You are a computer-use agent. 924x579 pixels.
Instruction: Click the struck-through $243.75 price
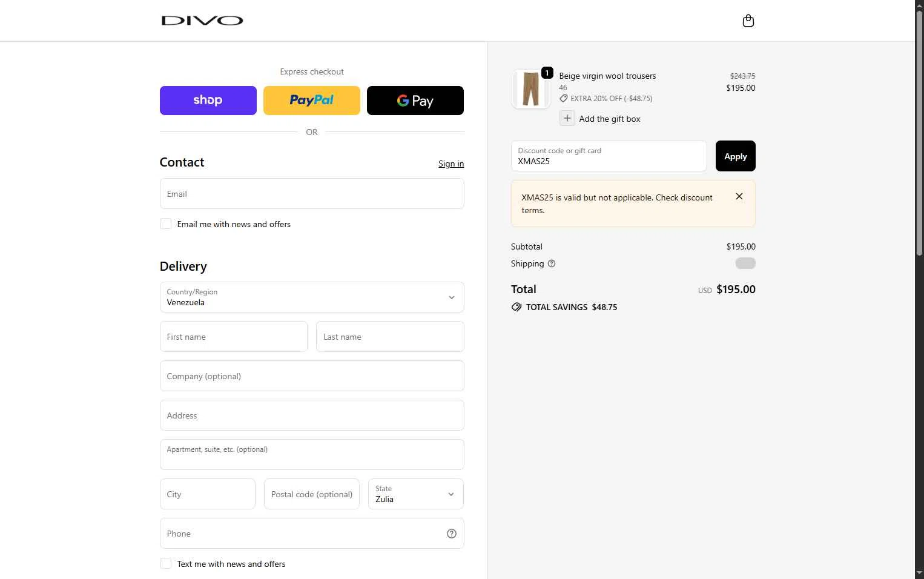pyautogui.click(x=742, y=76)
